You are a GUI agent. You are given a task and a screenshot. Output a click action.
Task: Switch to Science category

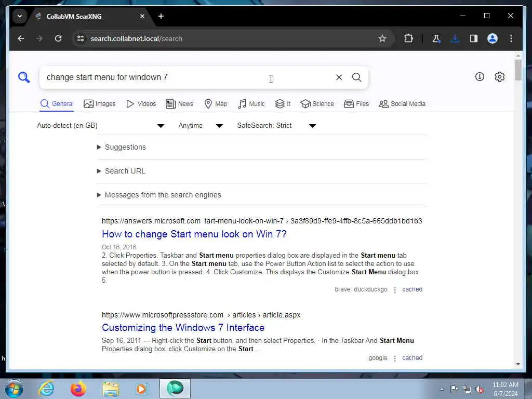[x=317, y=104]
